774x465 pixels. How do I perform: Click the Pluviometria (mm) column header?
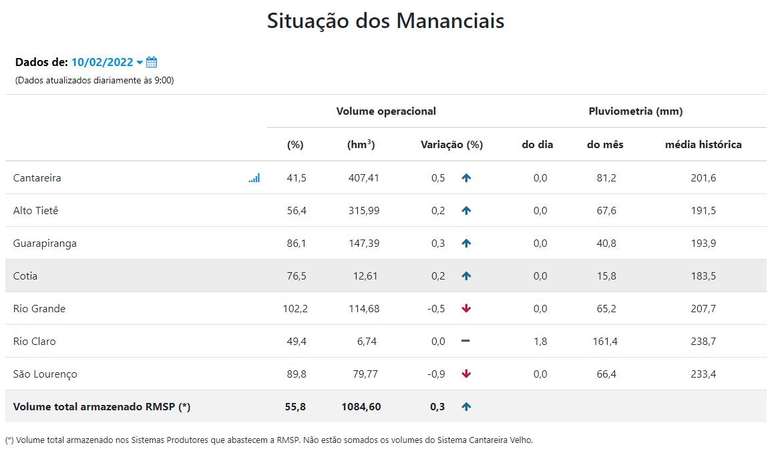(635, 111)
